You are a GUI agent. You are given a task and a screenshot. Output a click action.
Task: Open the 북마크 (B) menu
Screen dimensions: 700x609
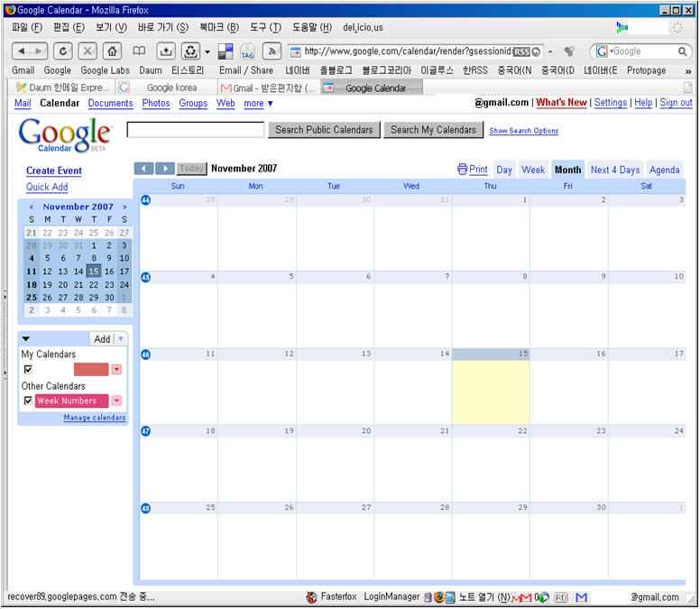[x=219, y=28]
